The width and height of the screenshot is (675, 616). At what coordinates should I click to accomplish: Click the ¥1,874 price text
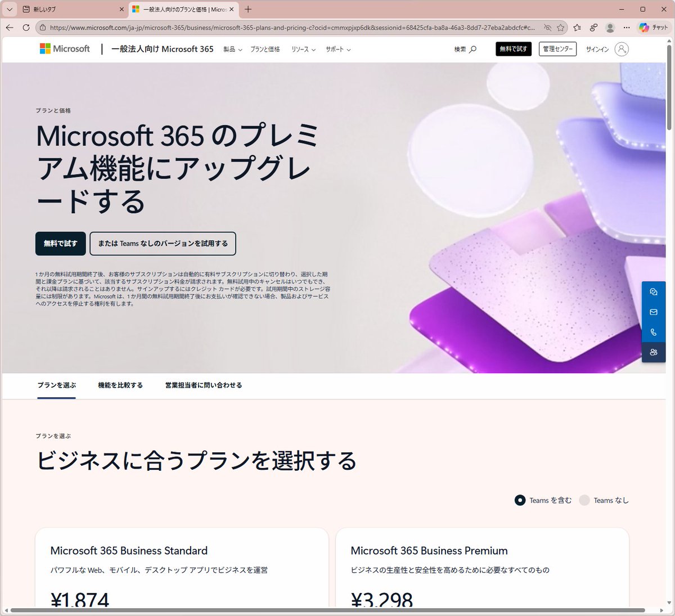click(79, 599)
